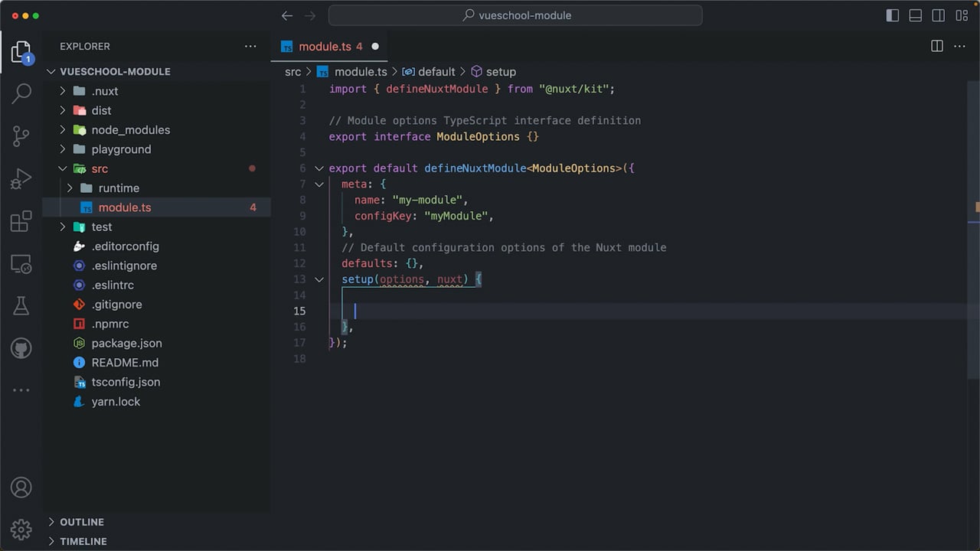Click the "myModule" string on line 9
This screenshot has width=980, height=551.
[456, 216]
